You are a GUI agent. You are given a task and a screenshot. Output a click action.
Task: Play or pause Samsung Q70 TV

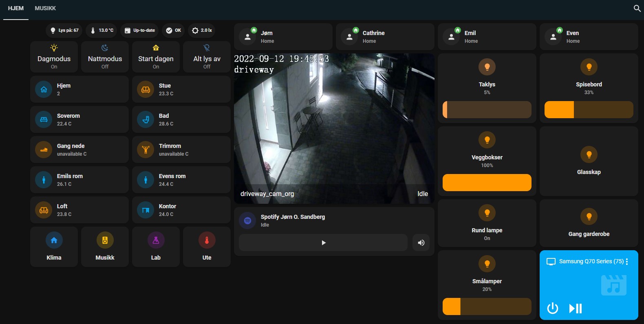coord(576,308)
